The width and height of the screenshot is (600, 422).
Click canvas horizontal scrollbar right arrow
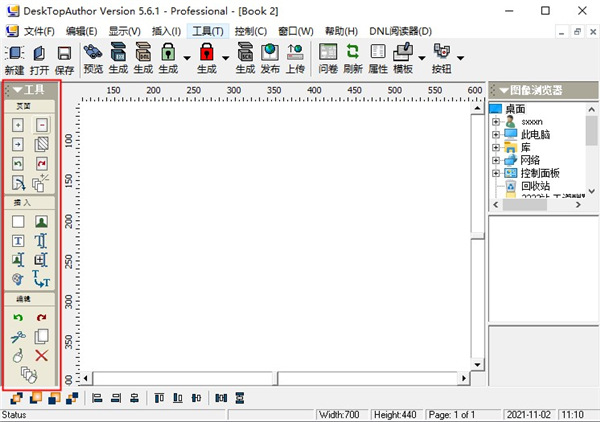[464, 378]
